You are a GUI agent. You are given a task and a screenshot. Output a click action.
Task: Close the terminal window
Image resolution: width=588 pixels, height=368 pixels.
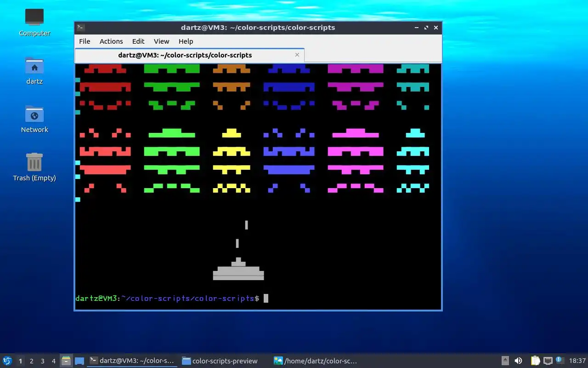[x=436, y=28]
